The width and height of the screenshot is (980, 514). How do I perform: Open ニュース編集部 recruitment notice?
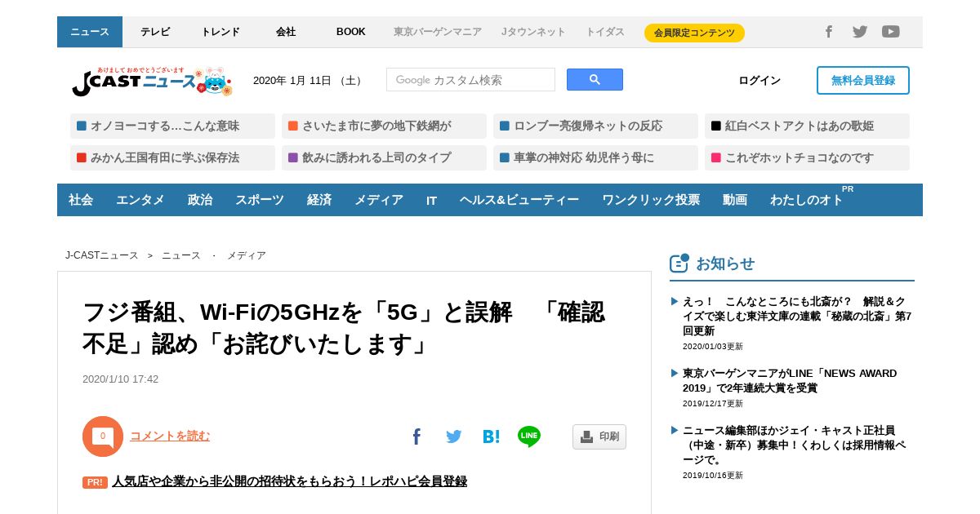[x=795, y=445]
